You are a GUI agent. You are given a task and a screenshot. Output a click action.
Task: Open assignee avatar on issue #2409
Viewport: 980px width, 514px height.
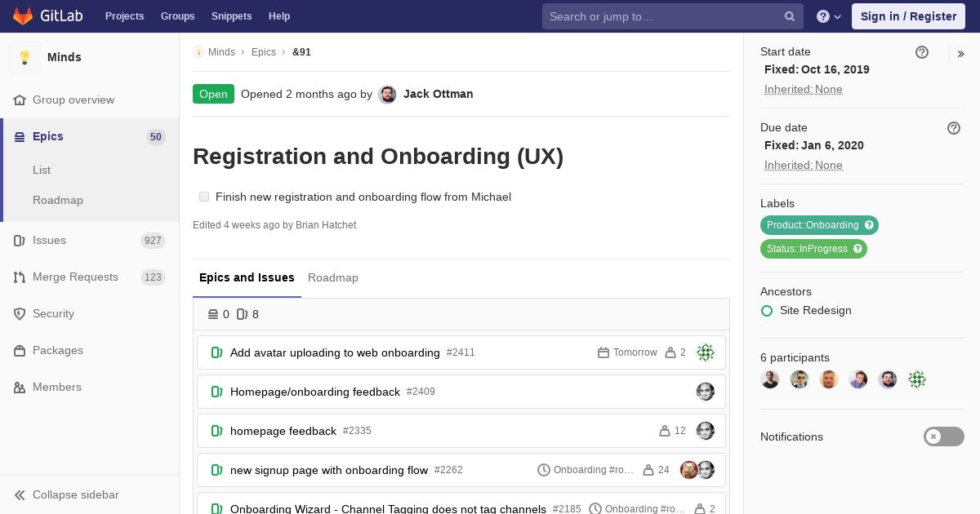[x=706, y=392]
